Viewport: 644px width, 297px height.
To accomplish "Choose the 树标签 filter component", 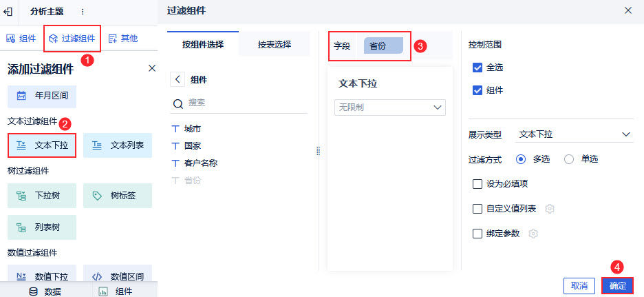I will 118,196.
